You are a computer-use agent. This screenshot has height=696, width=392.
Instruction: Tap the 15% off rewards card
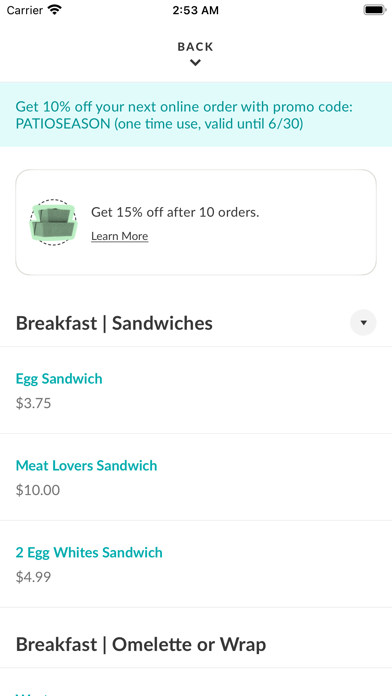(196, 222)
